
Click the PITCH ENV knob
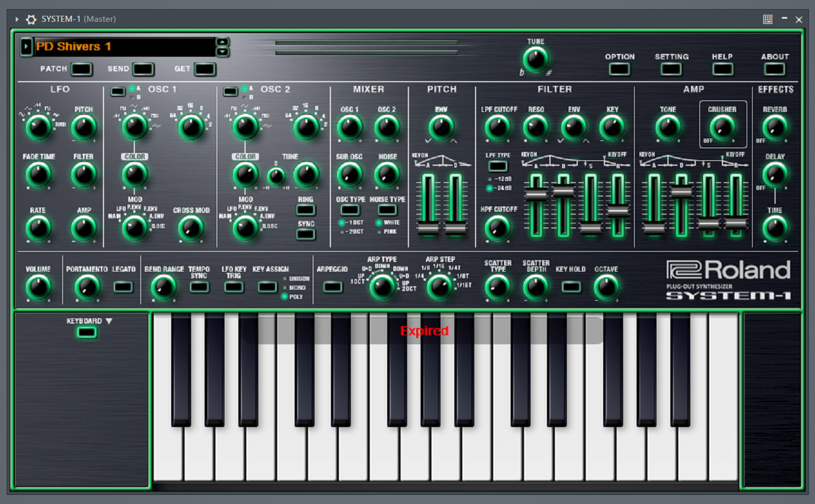click(441, 128)
